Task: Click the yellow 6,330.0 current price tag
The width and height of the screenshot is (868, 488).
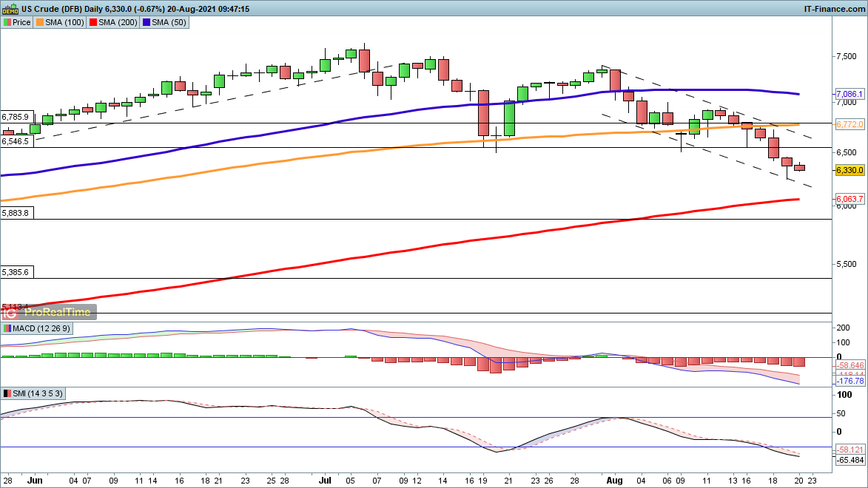Action: 850,170
